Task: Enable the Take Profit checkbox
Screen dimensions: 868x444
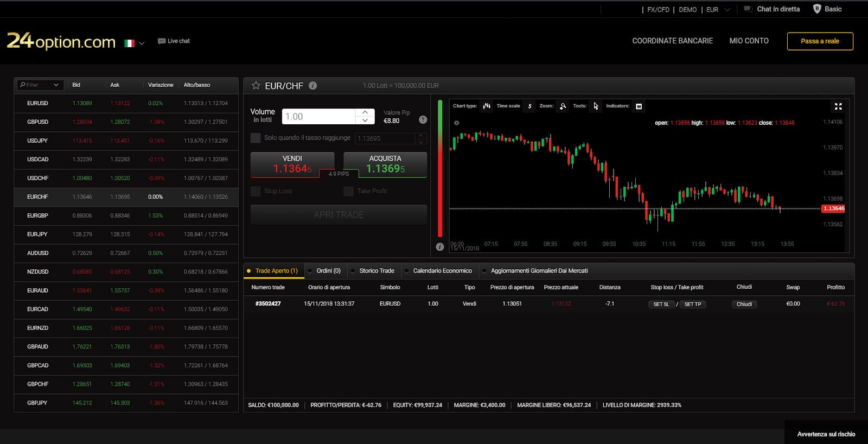Action: [x=348, y=191]
